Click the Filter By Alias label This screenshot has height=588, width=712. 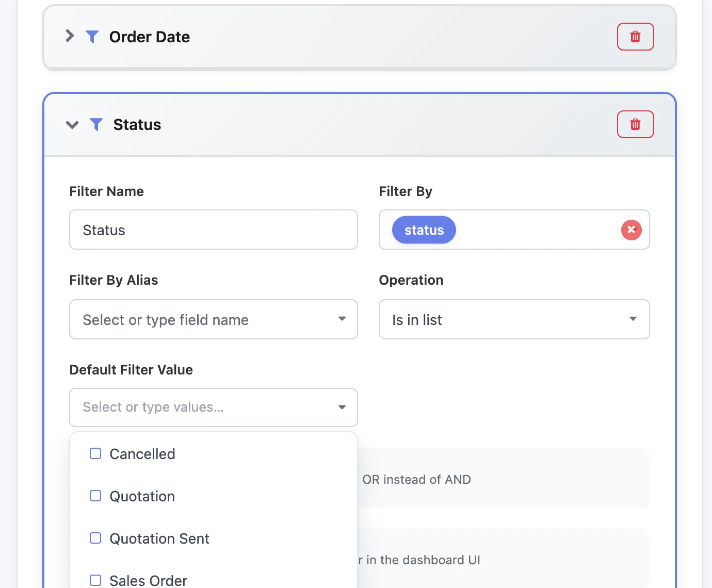114,280
